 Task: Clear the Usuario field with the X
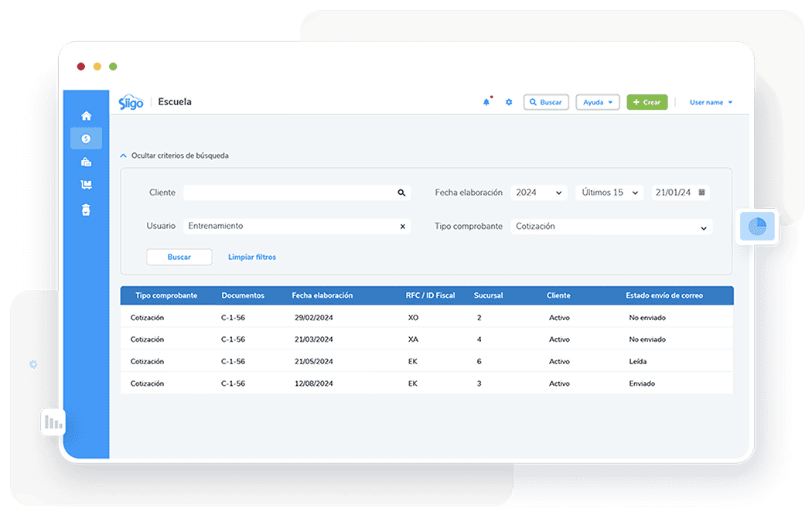402,227
